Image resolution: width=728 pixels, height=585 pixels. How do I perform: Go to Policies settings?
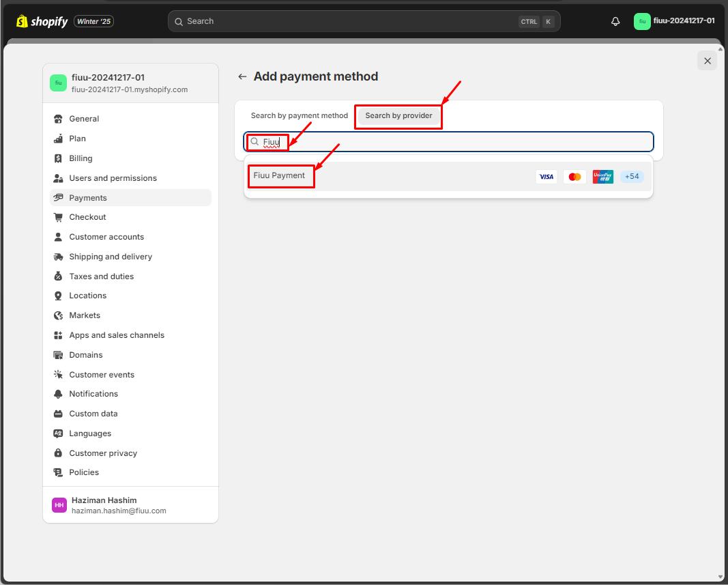pyautogui.click(x=130, y=472)
